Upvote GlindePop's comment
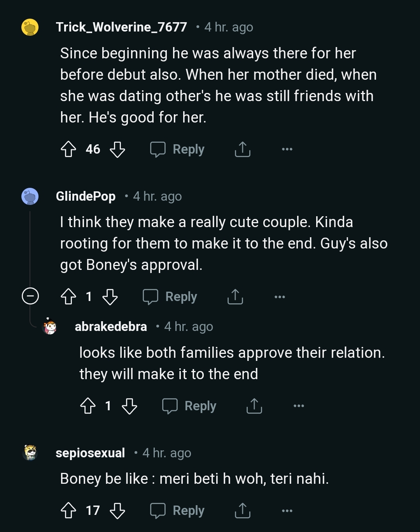420x532 pixels. [x=68, y=297]
